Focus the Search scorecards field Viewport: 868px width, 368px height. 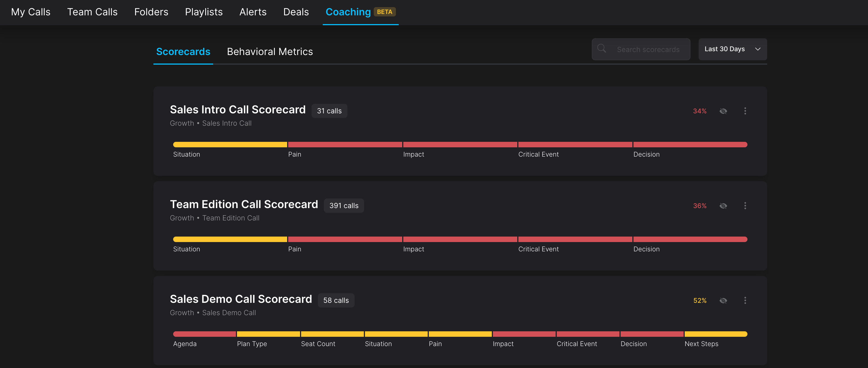pos(648,50)
